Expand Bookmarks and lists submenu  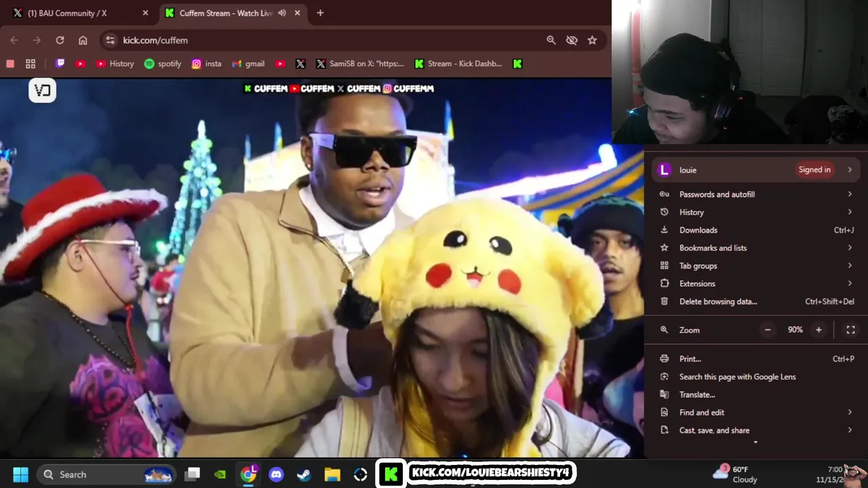tap(755, 248)
